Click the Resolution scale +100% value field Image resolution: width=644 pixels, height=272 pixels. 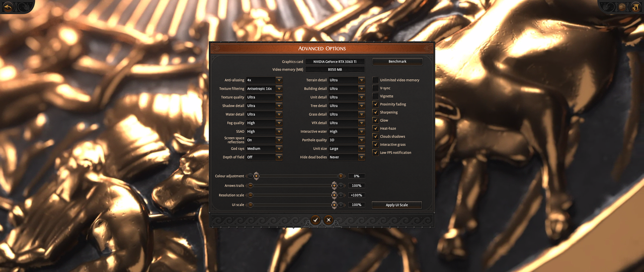(x=357, y=195)
